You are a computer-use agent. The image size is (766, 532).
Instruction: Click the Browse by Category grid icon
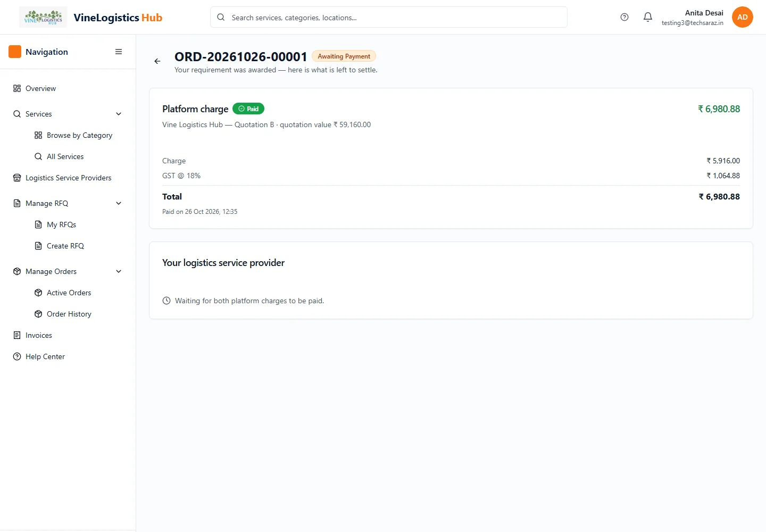tap(38, 135)
